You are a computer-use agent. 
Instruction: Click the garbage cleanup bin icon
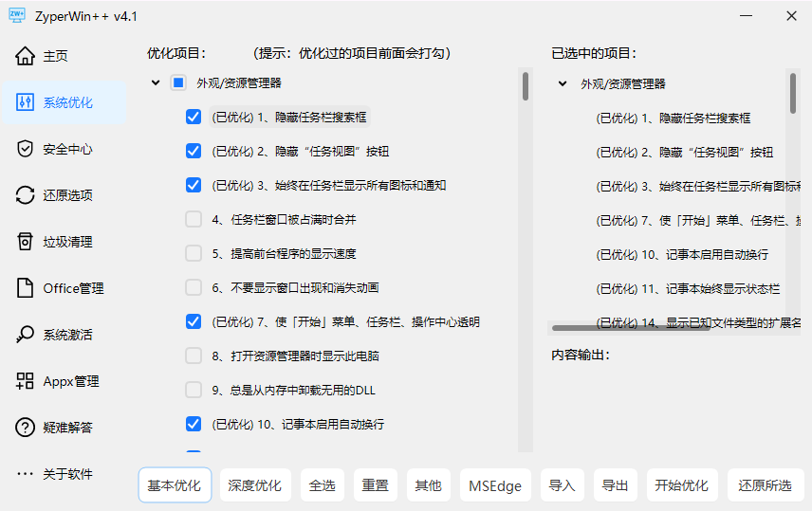[25, 241]
